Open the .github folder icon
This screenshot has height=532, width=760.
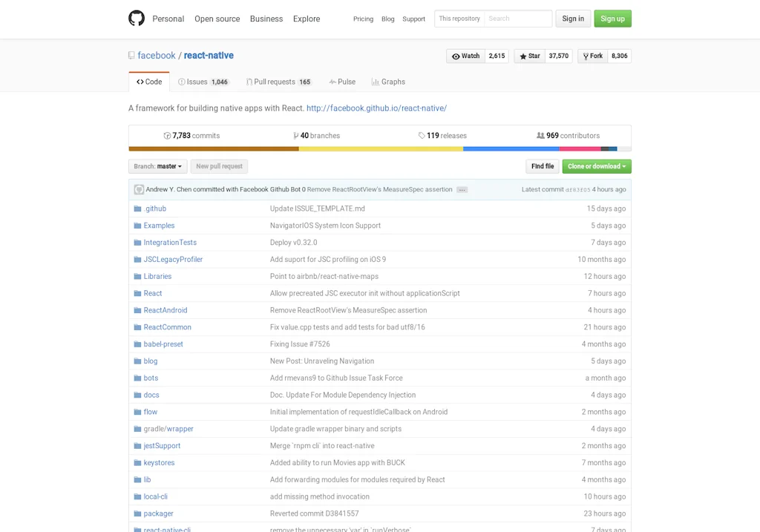tap(137, 208)
